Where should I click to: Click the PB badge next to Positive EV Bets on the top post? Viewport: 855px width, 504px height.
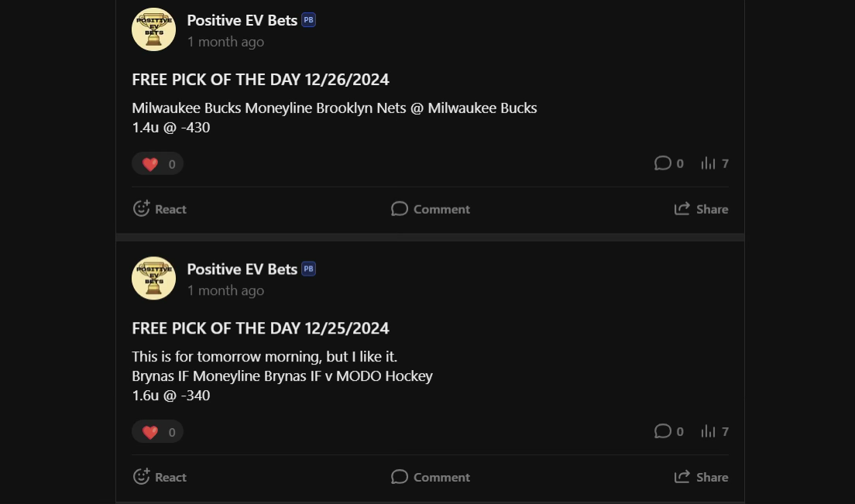(x=308, y=20)
